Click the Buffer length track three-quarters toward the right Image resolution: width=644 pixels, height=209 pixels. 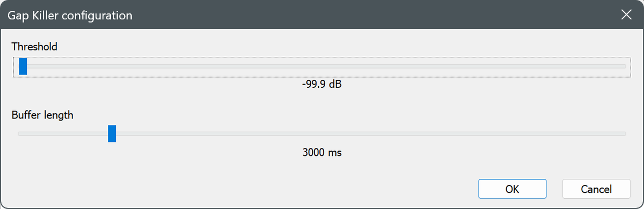(474, 133)
